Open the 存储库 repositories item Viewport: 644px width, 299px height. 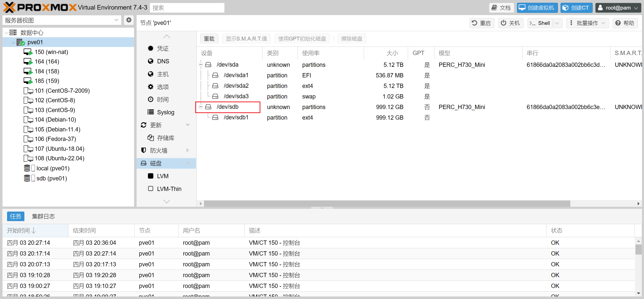tap(165, 138)
